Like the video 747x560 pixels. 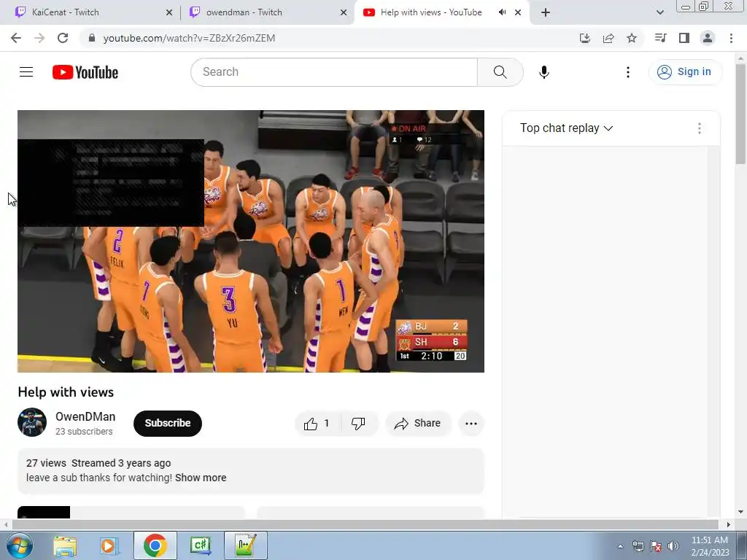click(x=318, y=424)
